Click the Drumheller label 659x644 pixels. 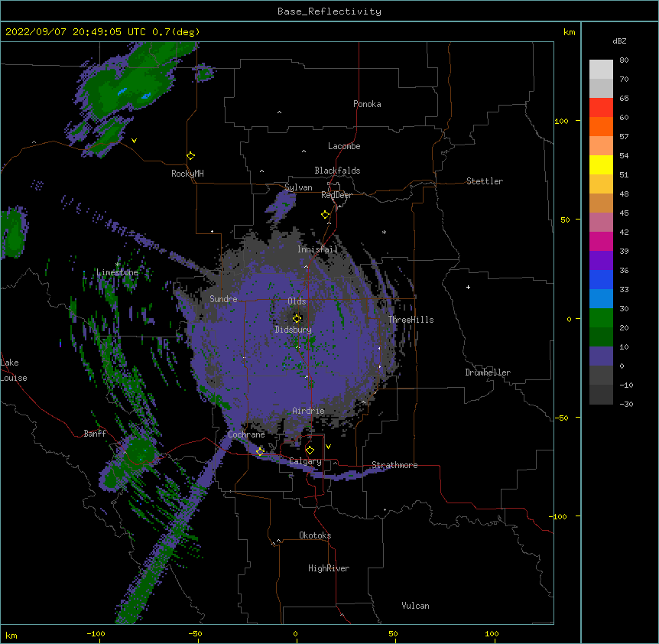coord(488,372)
